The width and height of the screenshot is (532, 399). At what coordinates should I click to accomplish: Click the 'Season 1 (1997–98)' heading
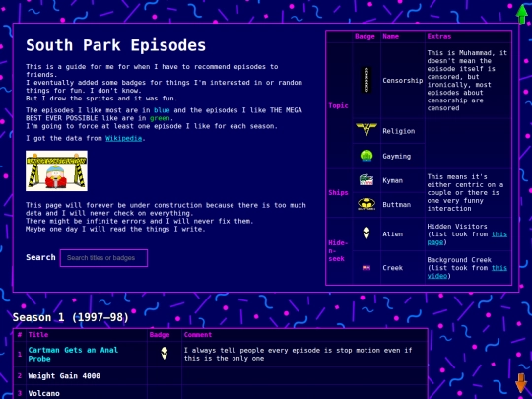click(x=71, y=317)
